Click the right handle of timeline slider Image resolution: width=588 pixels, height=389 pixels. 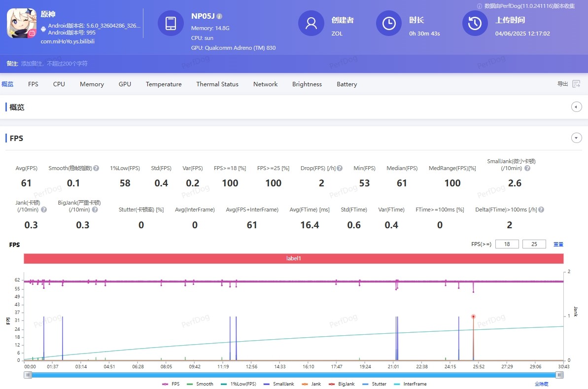tap(559, 375)
